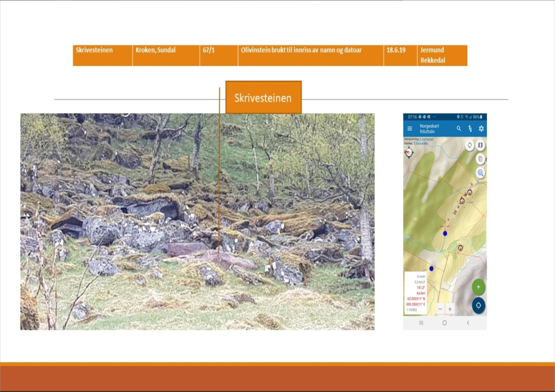
Task: Tap the up-down arrows icon in app header
Action: [x=470, y=129]
